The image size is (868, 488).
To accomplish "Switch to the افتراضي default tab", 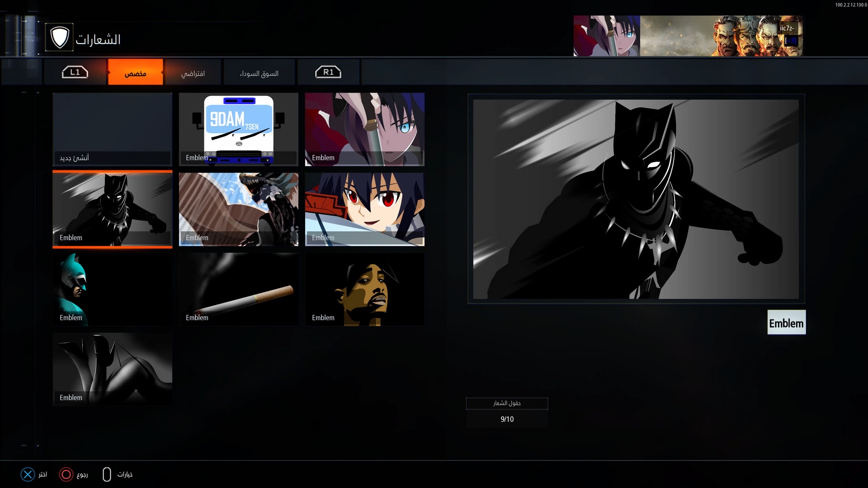I will pyautogui.click(x=193, y=72).
